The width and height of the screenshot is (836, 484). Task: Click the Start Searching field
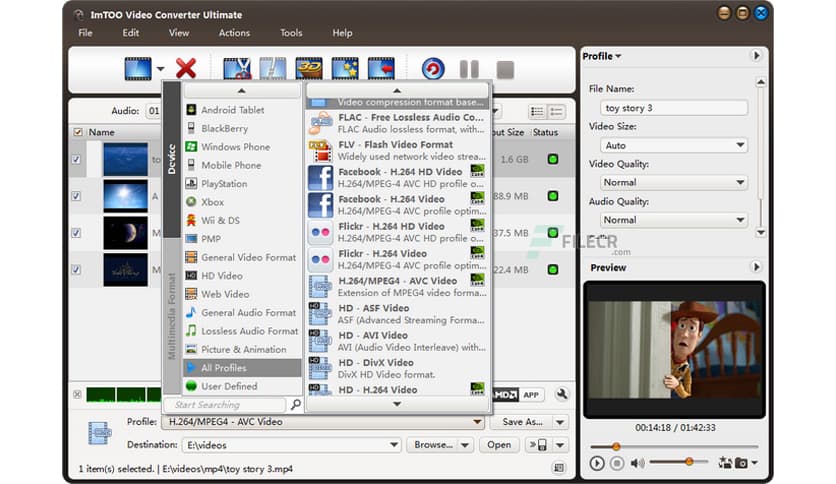(226, 405)
